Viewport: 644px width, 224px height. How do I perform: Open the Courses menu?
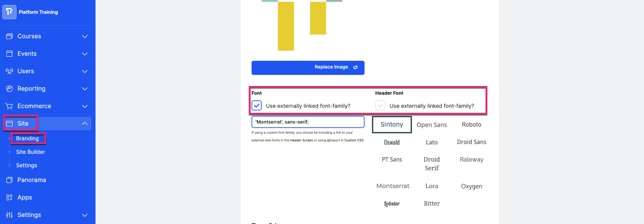click(47, 36)
